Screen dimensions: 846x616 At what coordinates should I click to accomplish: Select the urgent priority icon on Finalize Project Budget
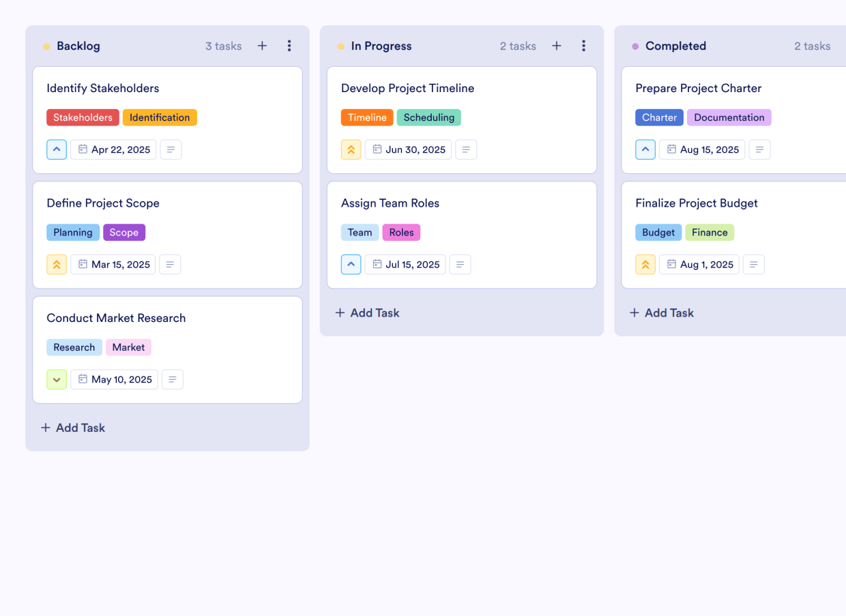click(x=645, y=264)
